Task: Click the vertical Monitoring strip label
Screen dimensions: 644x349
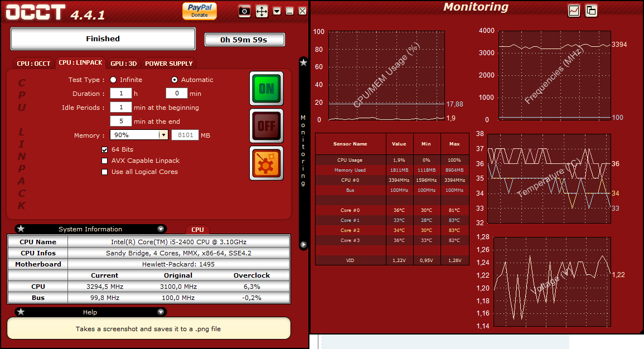Action: (303, 151)
